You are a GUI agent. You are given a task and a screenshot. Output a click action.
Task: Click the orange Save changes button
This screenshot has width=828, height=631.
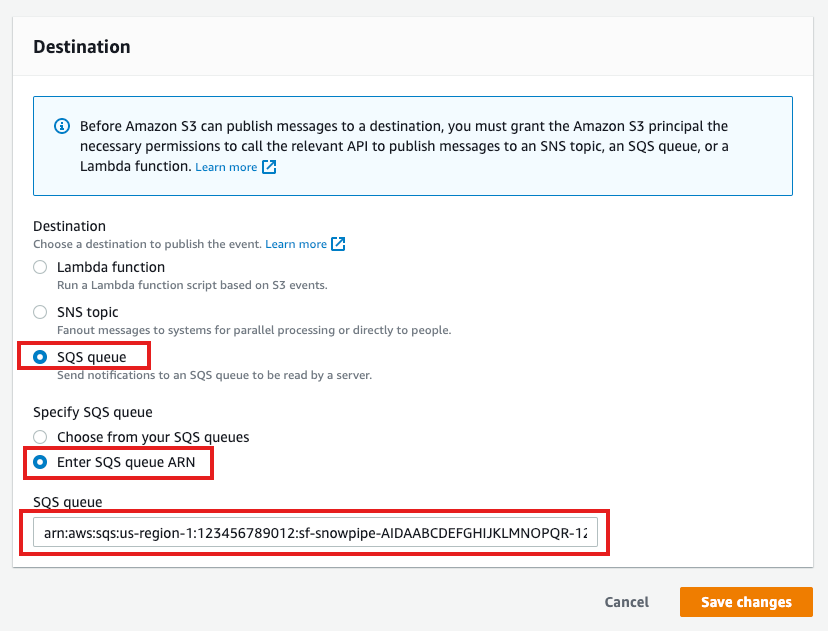click(746, 602)
